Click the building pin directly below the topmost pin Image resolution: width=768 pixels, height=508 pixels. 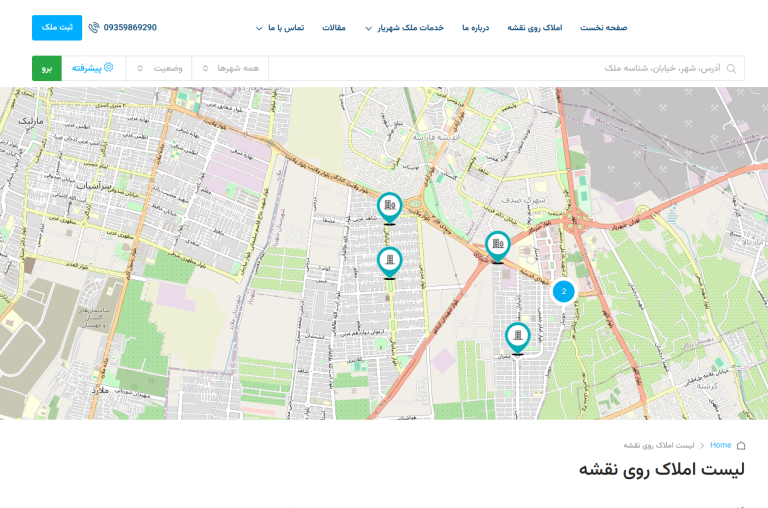click(x=390, y=261)
